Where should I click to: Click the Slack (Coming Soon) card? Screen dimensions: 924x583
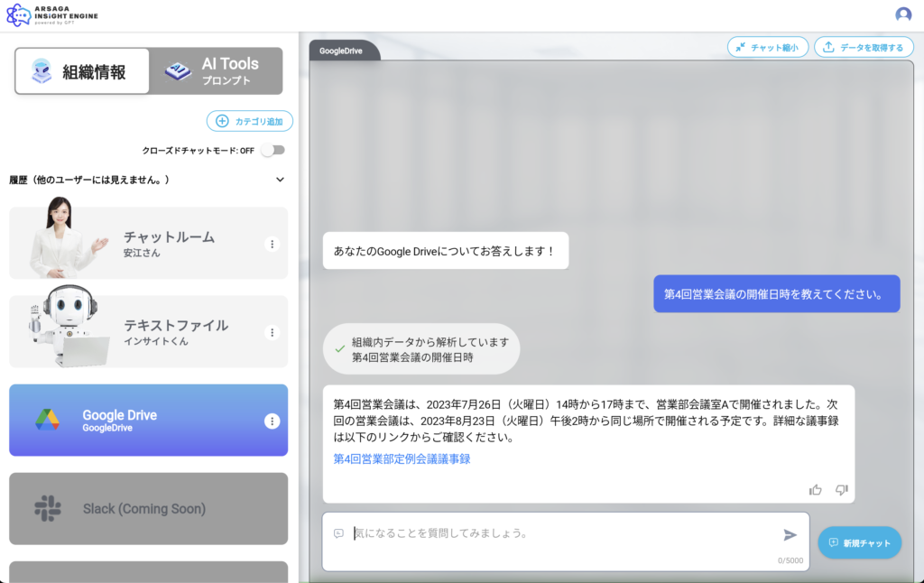149,508
